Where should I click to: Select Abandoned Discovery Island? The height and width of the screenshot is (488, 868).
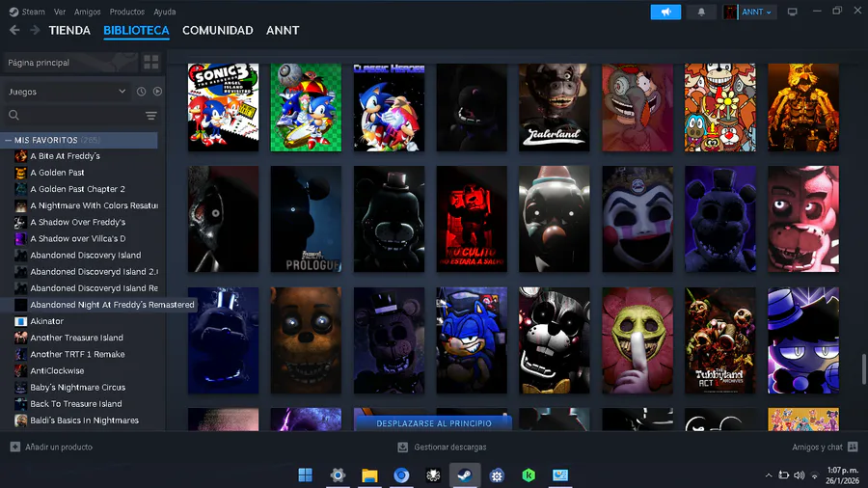(85, 255)
